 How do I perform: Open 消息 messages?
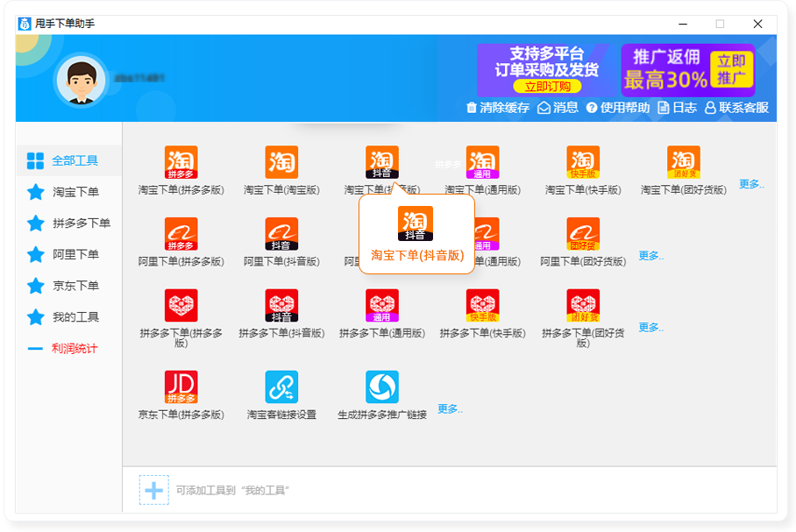point(558,108)
